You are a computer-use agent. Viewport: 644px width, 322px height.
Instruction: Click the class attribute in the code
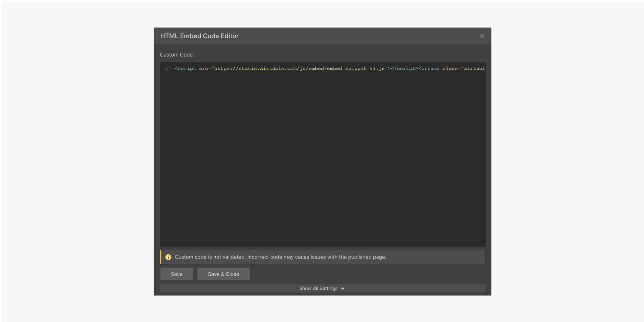coord(450,68)
